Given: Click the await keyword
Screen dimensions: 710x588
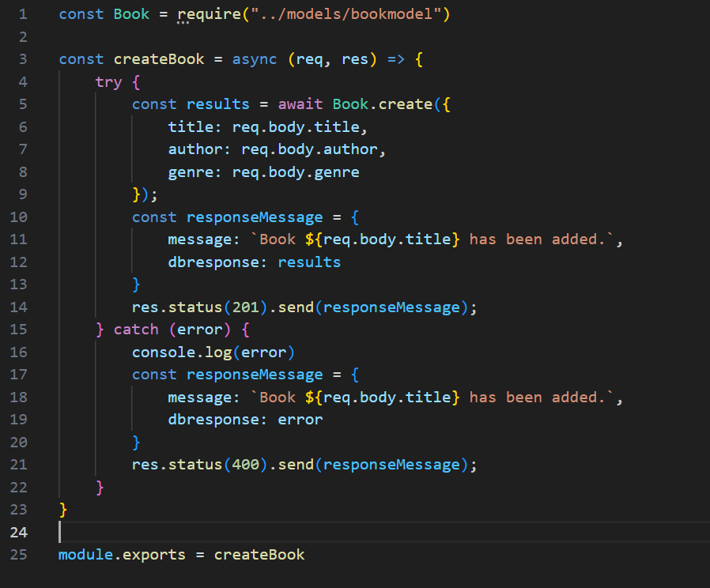Looking at the screenshot, I should click(300, 104).
